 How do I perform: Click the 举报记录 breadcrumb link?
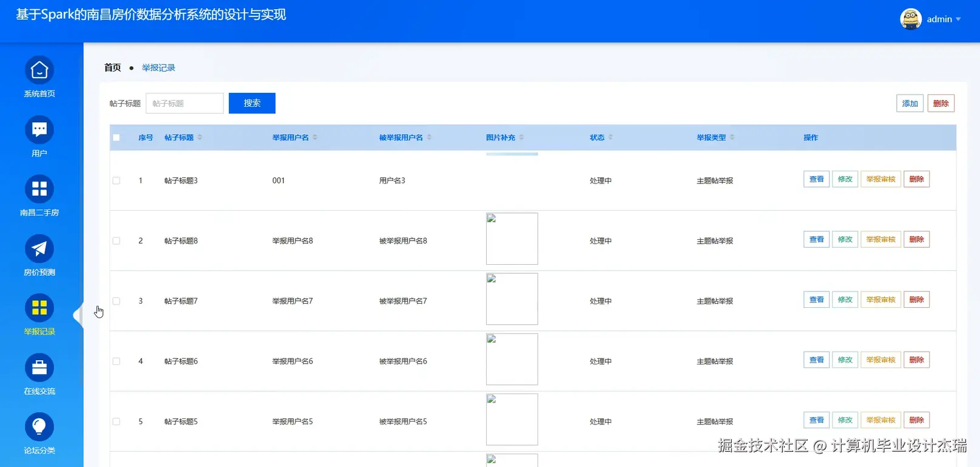click(158, 67)
